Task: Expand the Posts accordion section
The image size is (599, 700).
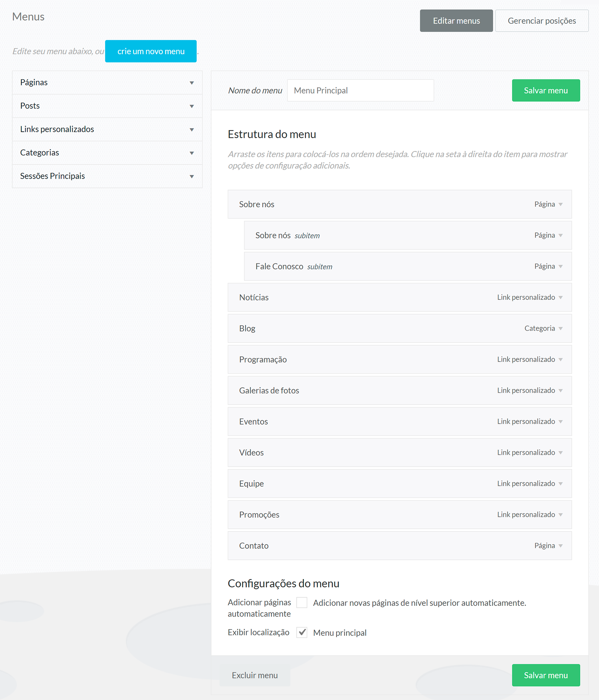Action: coord(192,106)
